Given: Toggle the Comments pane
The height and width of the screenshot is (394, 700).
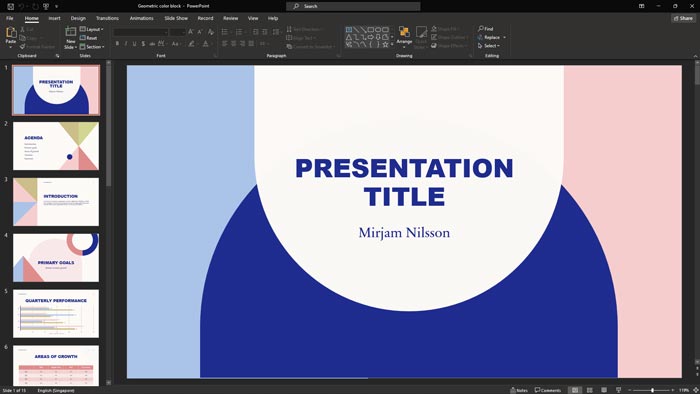Looking at the screenshot, I should pyautogui.click(x=548, y=390).
